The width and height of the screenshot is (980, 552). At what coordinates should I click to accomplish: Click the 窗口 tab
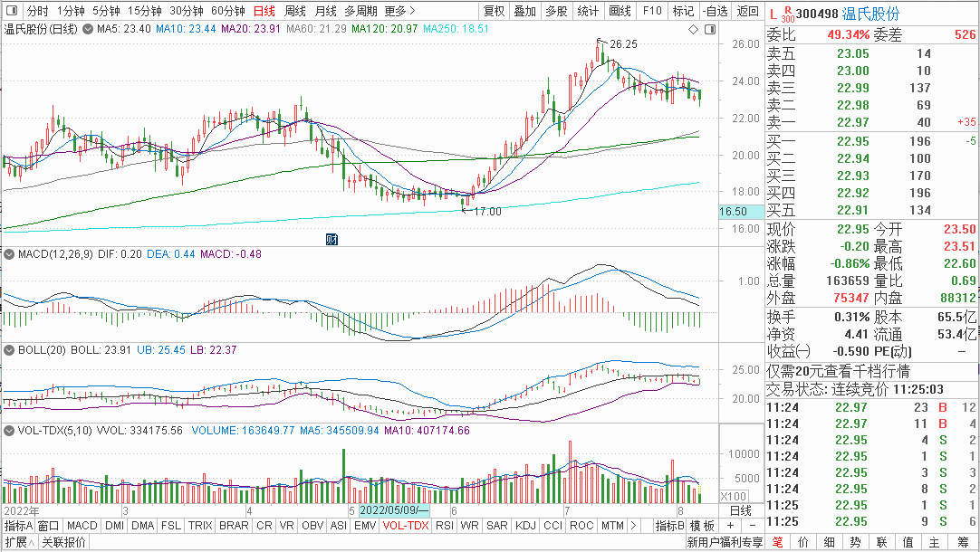coord(48,526)
